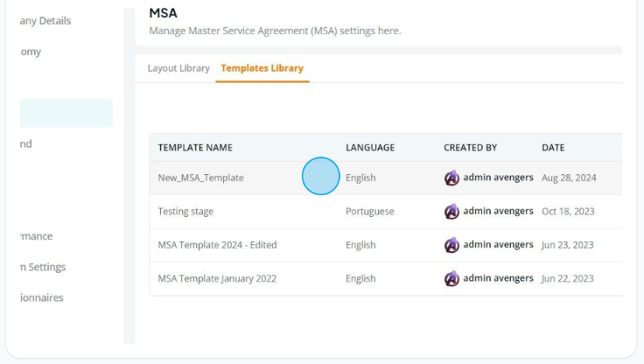
Task: Sort by the Language column header
Action: tap(370, 148)
